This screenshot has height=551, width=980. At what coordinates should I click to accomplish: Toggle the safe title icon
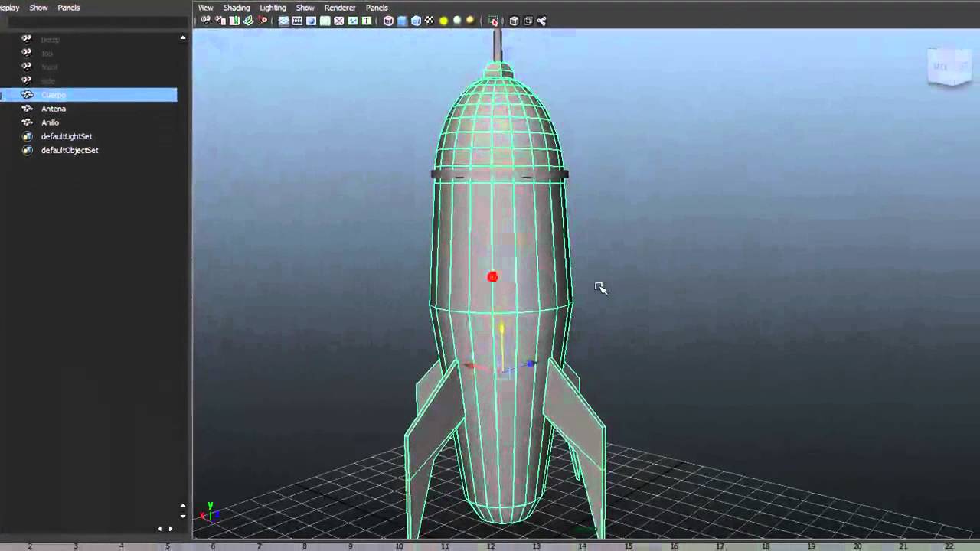367,21
